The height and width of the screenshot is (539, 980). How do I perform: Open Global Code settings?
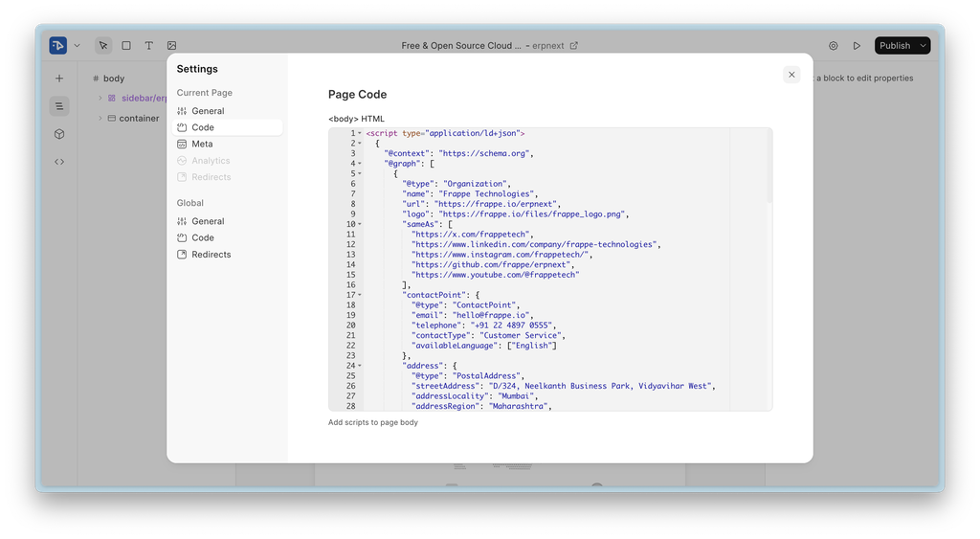click(227, 237)
